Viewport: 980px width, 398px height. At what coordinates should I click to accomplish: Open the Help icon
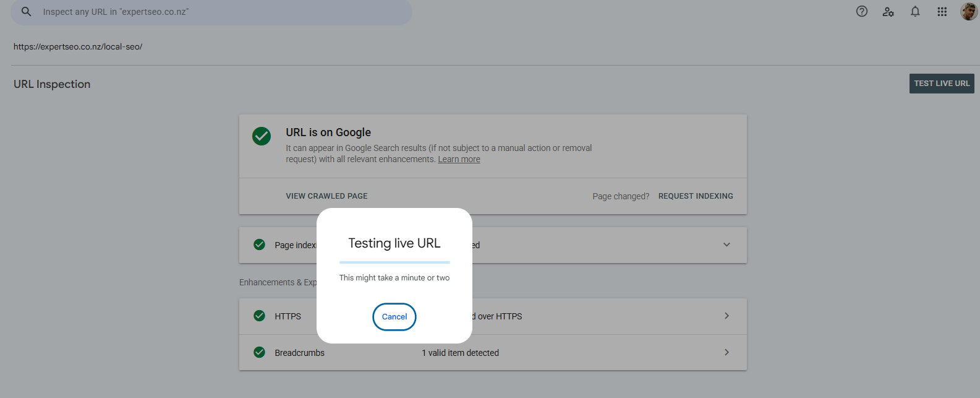[x=862, y=11]
